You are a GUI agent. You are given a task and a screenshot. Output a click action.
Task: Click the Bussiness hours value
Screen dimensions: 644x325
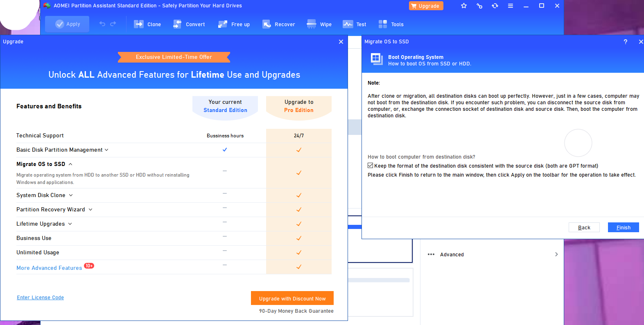[225, 136]
